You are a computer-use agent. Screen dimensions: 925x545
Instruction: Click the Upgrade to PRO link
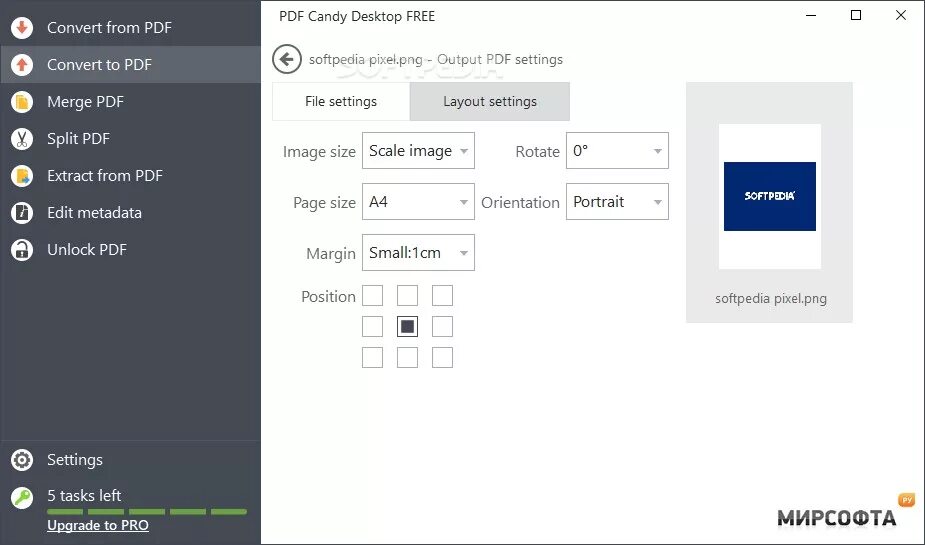point(98,525)
